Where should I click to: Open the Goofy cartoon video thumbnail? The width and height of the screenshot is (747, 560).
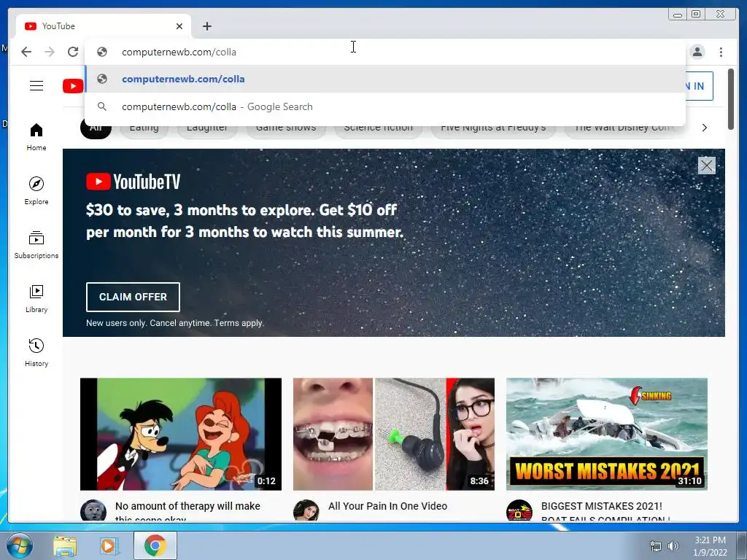(181, 434)
